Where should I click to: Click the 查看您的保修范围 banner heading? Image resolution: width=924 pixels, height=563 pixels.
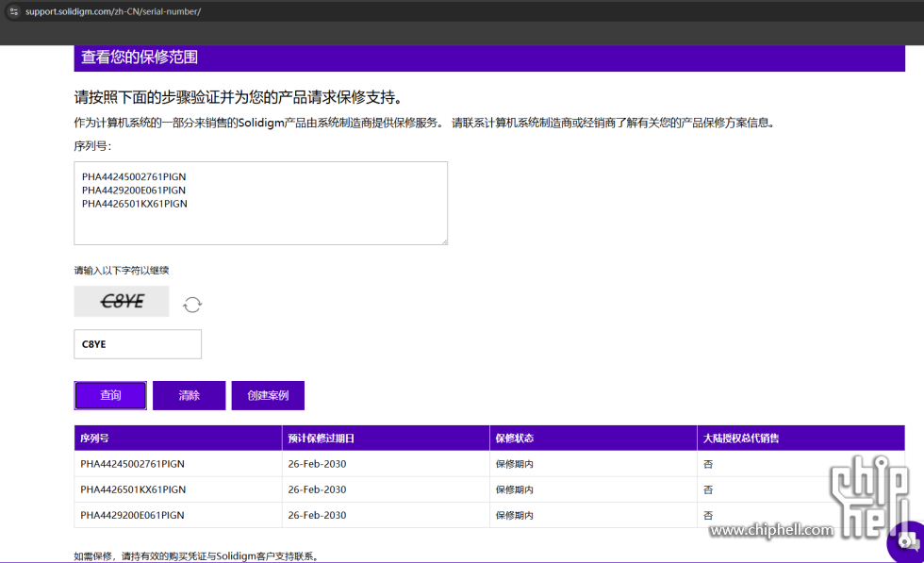140,58
